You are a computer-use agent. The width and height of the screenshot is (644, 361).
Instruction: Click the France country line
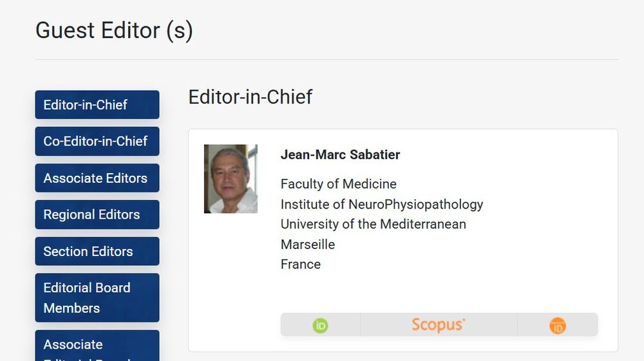300,264
